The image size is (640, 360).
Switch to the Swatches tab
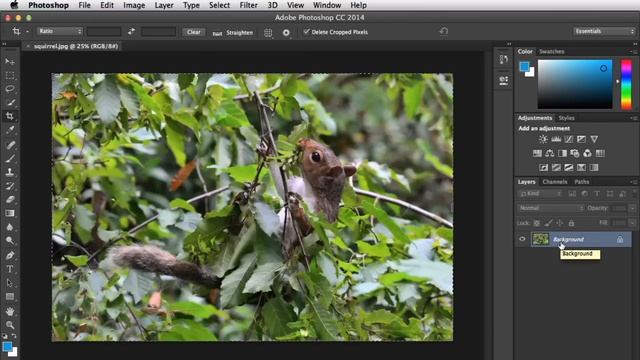[551, 52]
